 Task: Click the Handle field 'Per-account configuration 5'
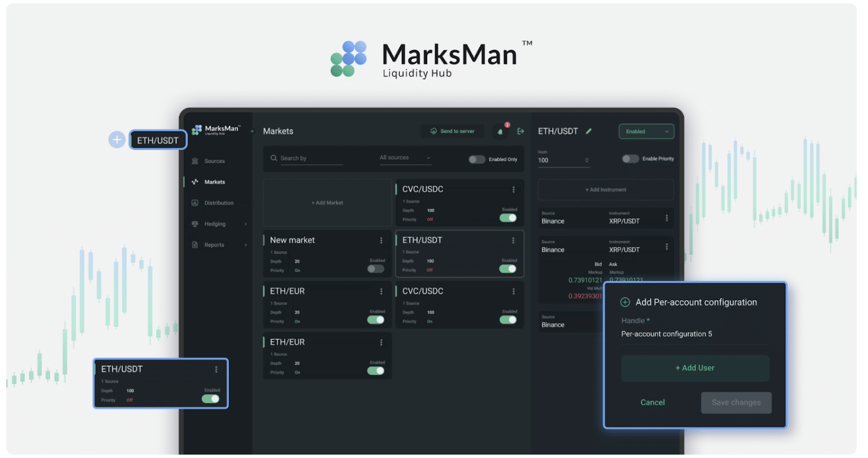695,334
